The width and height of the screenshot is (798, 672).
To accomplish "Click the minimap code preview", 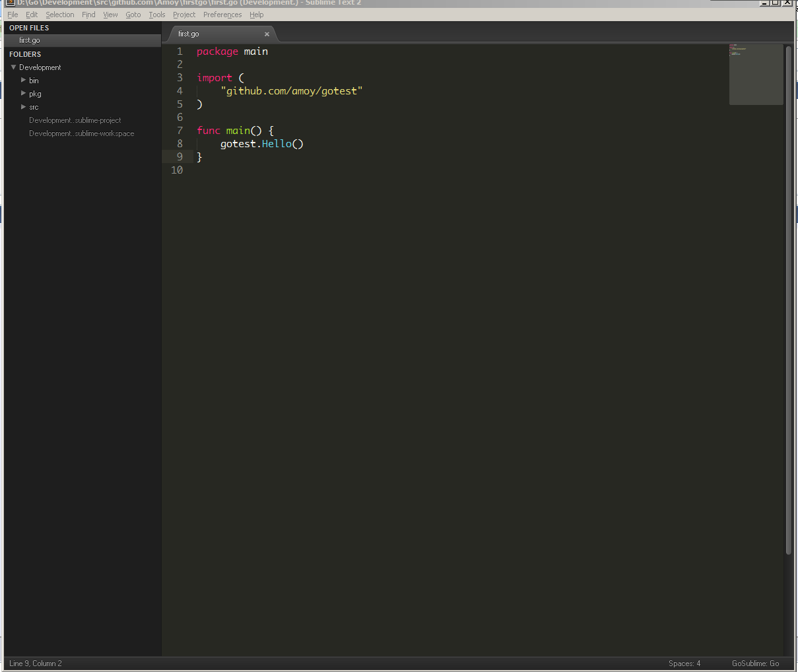I will (756, 74).
